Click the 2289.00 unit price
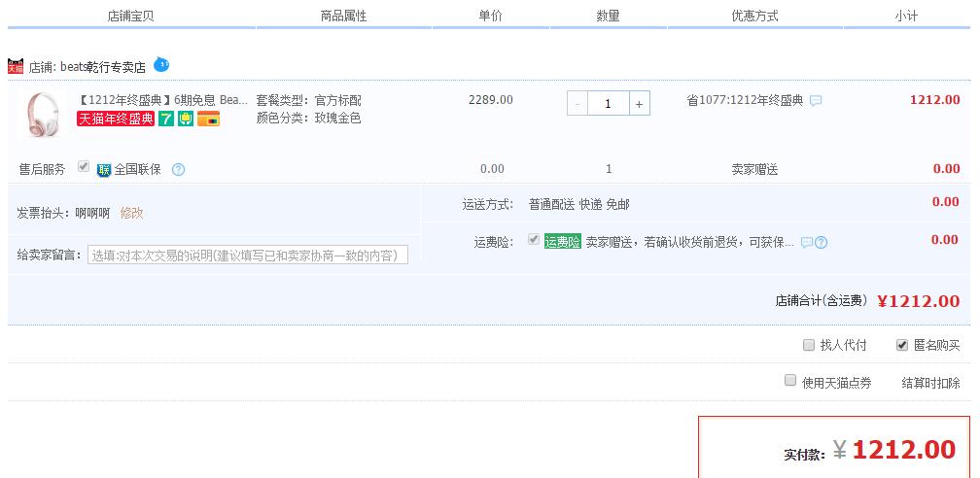The image size is (980, 478). [491, 100]
